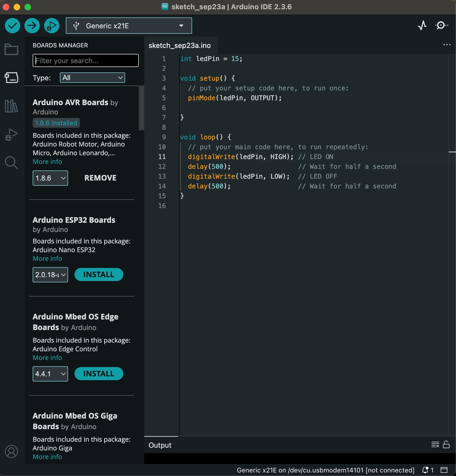The image size is (456, 476).
Task: Clear output using the clear icon
Action: [x=435, y=445]
